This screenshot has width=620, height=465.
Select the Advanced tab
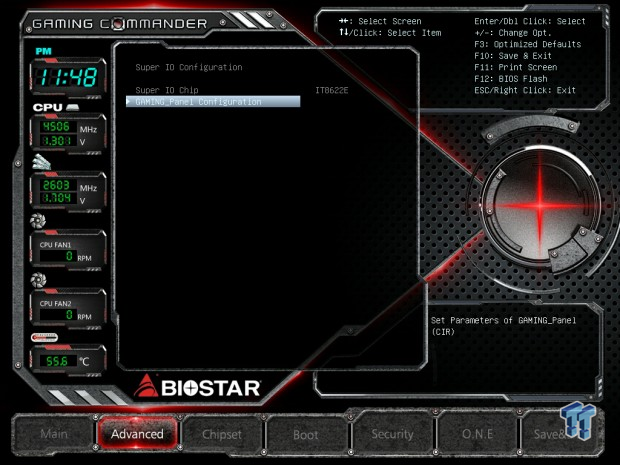pos(137,434)
